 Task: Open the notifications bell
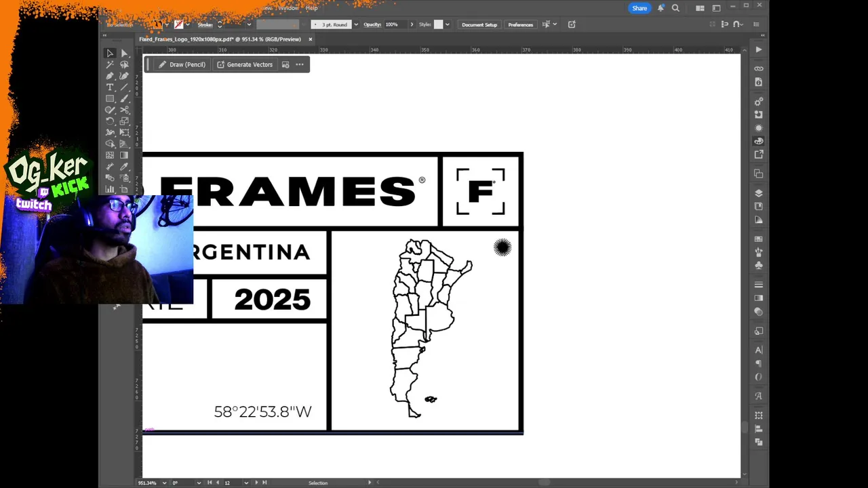coord(660,8)
